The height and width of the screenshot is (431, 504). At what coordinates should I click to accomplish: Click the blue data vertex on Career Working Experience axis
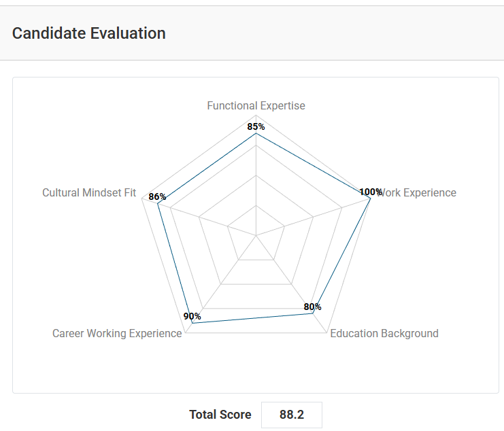coord(192,324)
